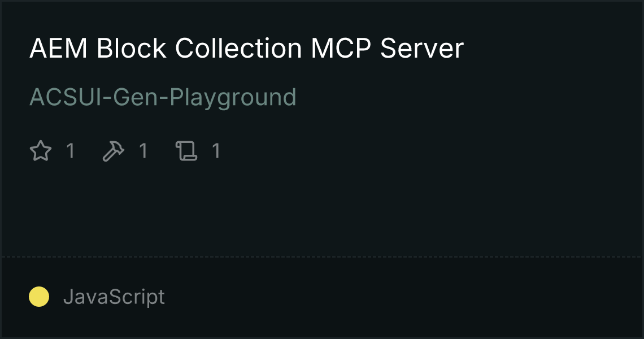Open the AEM Block Collection MCP Server title
The width and height of the screenshot is (644, 339).
[246, 48]
